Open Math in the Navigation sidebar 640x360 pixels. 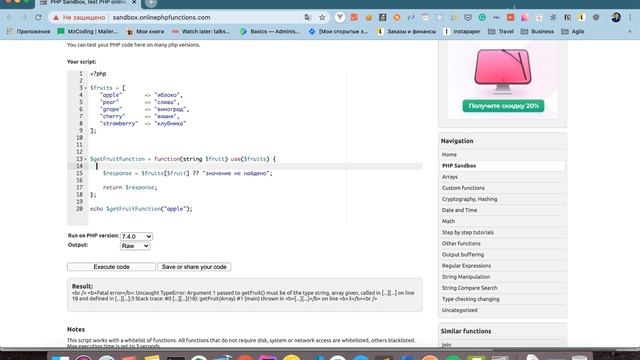(x=448, y=221)
